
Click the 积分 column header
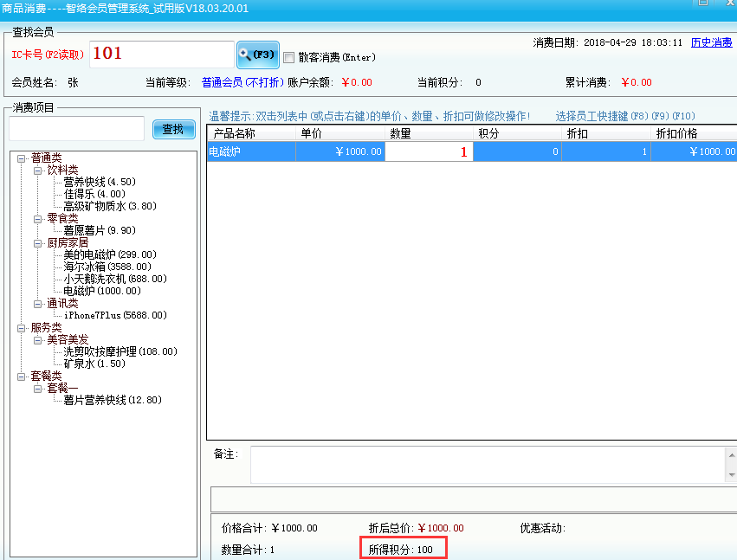pos(518,133)
